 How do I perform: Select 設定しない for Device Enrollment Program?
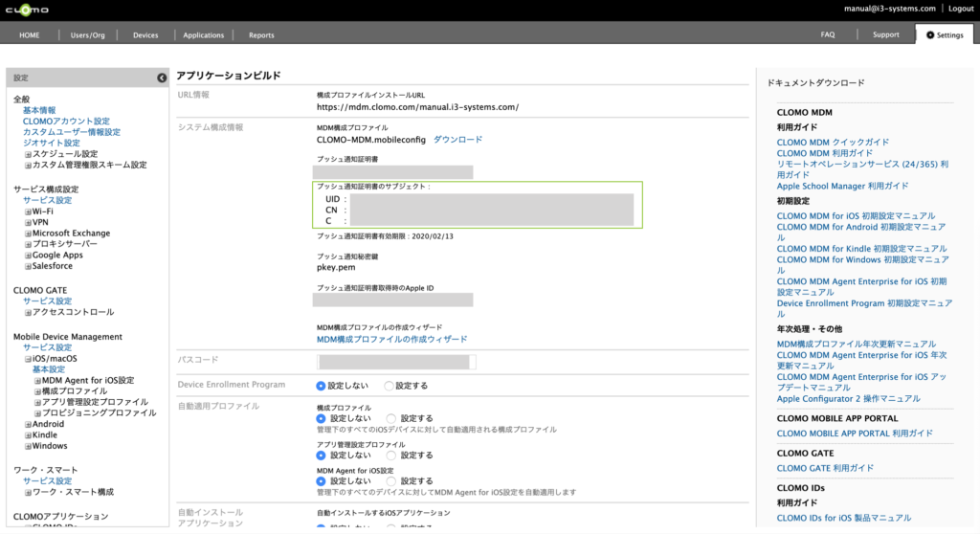pos(322,387)
